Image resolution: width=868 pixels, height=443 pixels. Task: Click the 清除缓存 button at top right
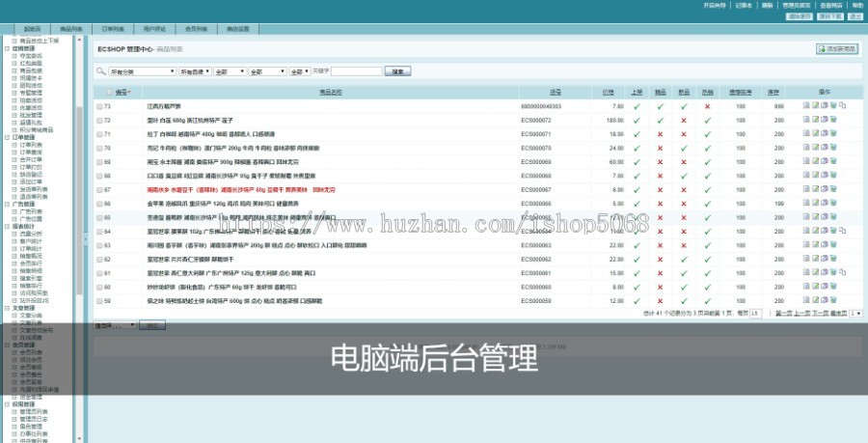pos(800,16)
